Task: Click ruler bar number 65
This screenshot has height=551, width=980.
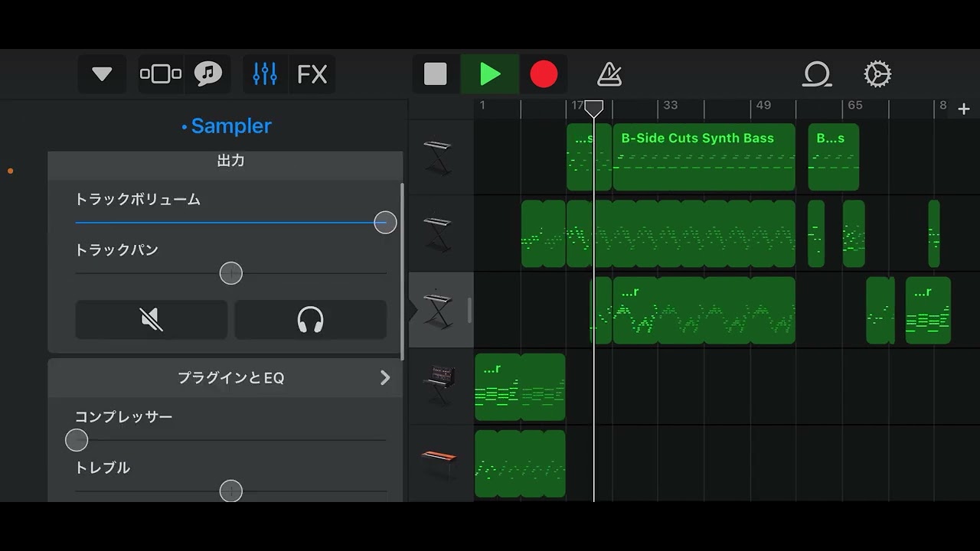Action: [x=854, y=105]
